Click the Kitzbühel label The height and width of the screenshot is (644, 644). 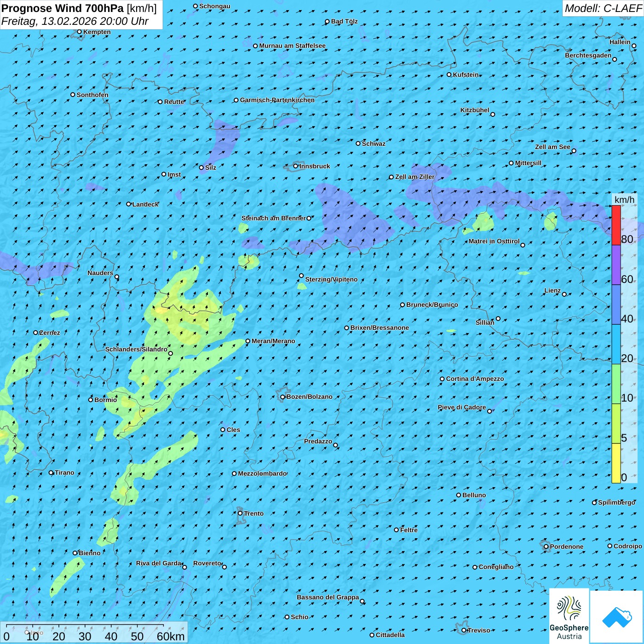475,110
